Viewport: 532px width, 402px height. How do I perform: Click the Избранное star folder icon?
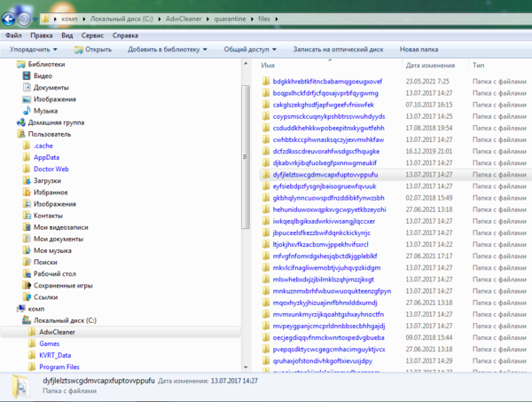click(x=27, y=193)
